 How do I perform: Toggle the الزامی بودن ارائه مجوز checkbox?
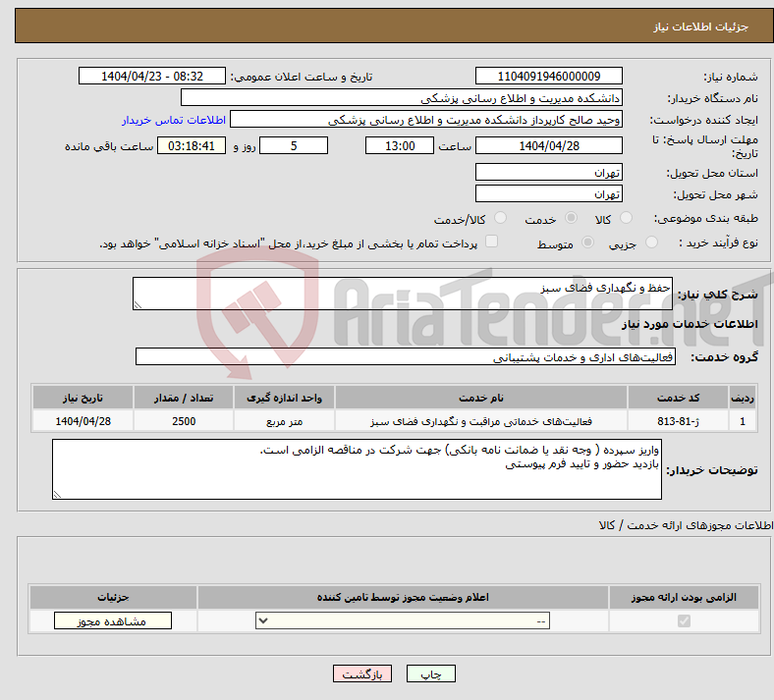pyautogui.click(x=684, y=620)
